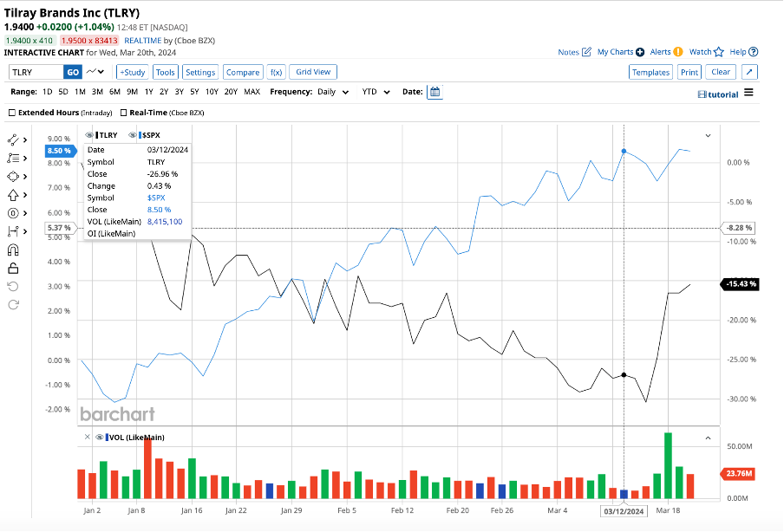Choose the 5Y range option
Viewport: 784px width, 532px height.
click(x=193, y=92)
